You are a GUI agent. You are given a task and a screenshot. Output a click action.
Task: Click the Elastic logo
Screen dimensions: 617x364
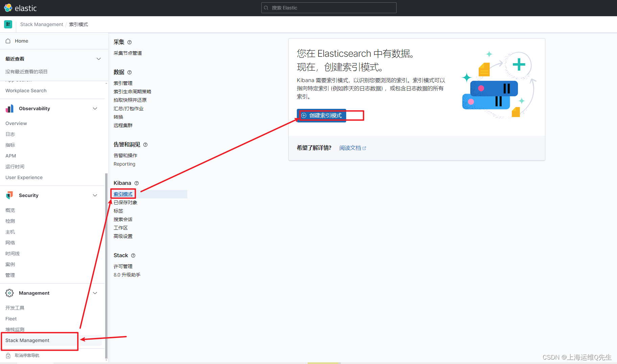pos(20,8)
